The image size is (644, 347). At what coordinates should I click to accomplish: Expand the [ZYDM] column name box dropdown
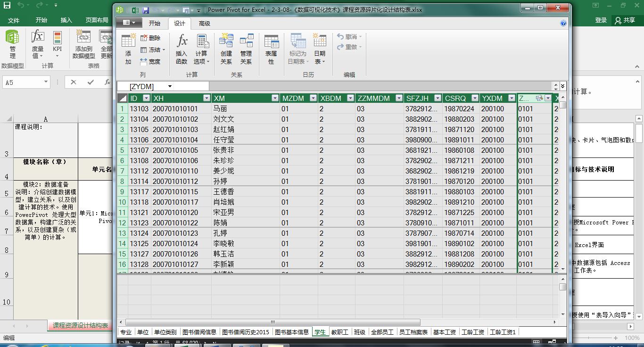[170, 86]
